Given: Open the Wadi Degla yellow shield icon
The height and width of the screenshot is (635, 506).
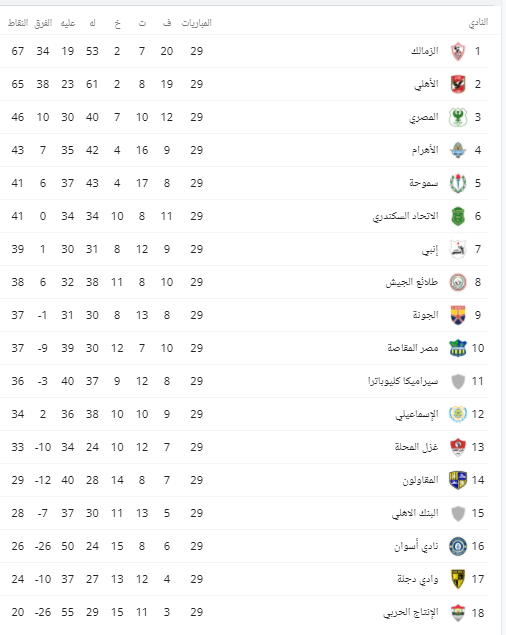Looking at the screenshot, I should tap(458, 580).
